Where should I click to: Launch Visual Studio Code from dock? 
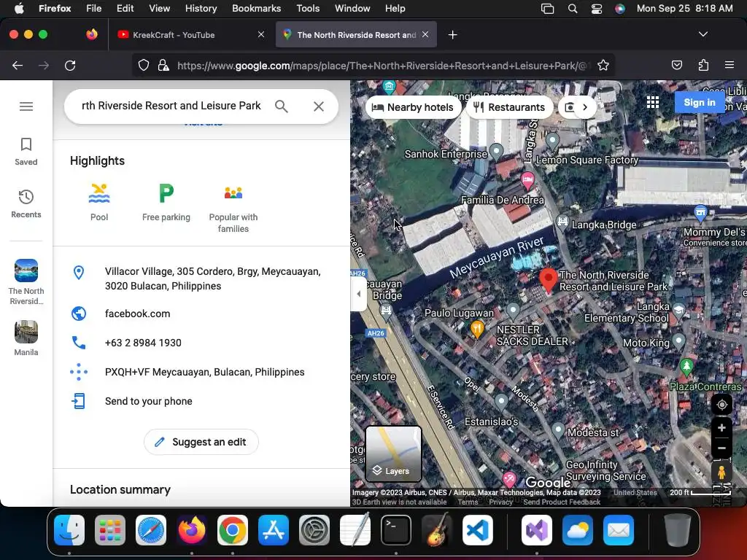(x=477, y=529)
